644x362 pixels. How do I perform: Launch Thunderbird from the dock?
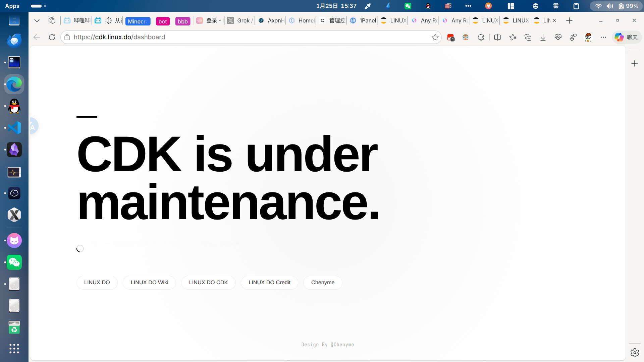(x=14, y=41)
